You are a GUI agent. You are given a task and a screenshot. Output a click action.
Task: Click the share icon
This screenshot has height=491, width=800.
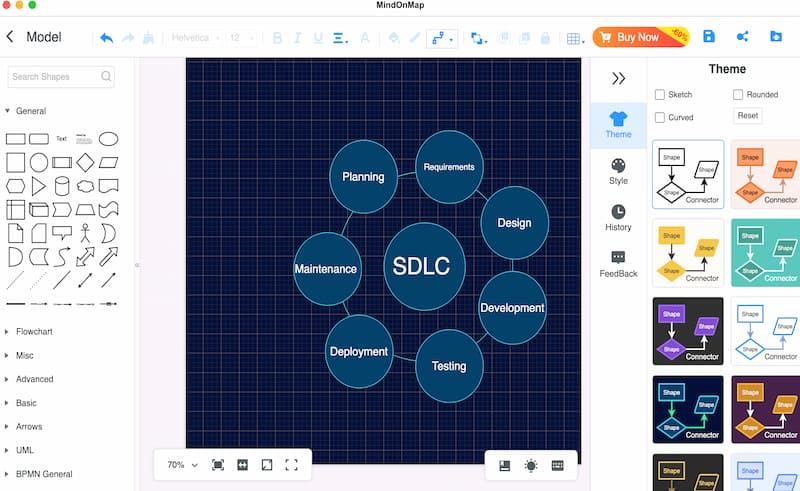click(742, 36)
